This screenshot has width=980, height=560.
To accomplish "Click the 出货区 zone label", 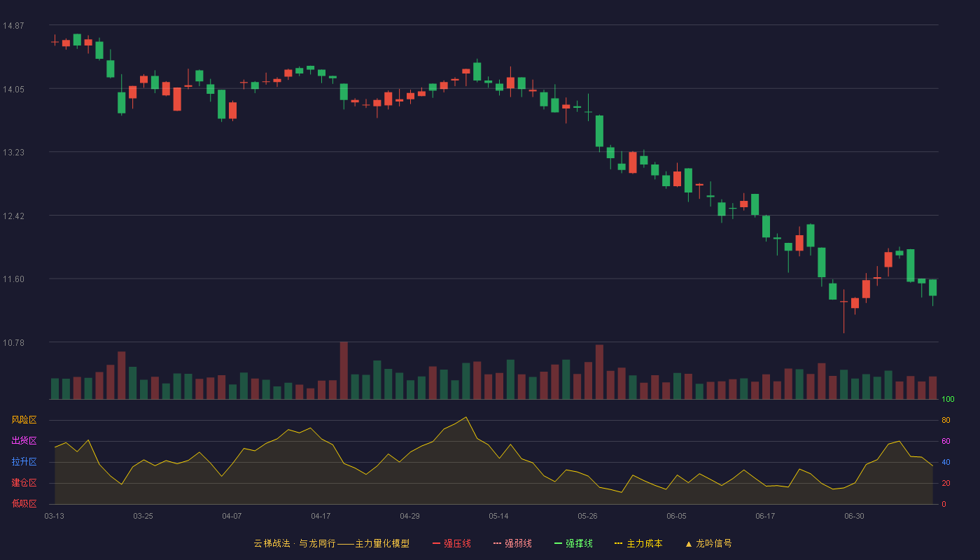I will pos(24,441).
